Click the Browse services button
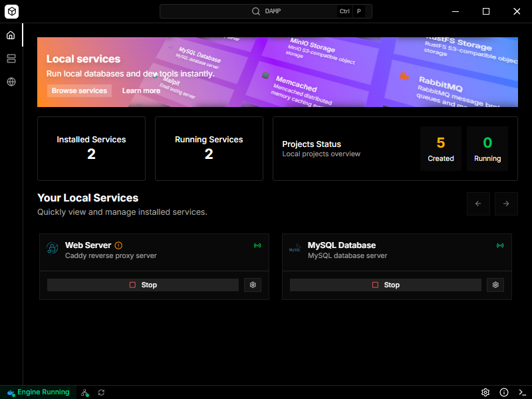 (x=78, y=90)
